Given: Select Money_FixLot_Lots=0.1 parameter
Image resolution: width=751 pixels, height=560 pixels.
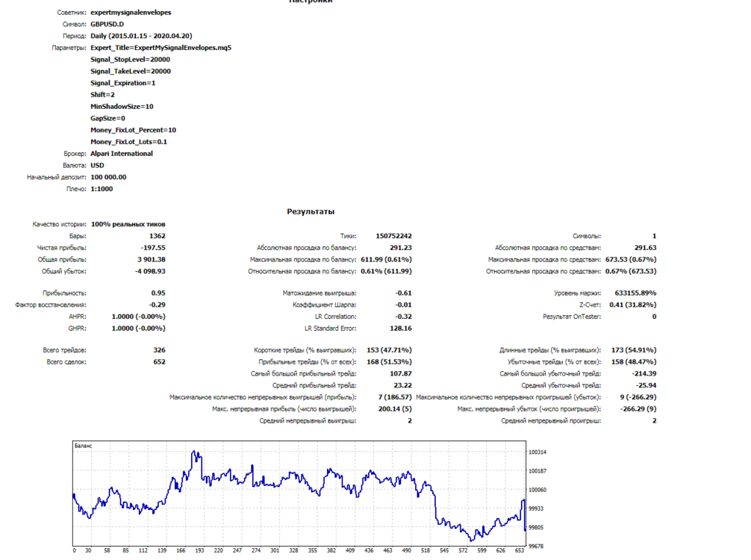Looking at the screenshot, I should pos(129,142).
